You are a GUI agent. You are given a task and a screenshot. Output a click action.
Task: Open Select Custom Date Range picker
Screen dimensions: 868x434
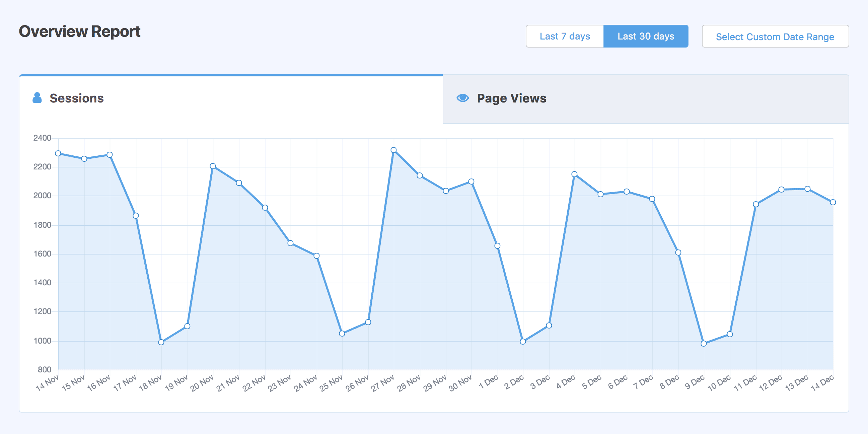point(775,37)
